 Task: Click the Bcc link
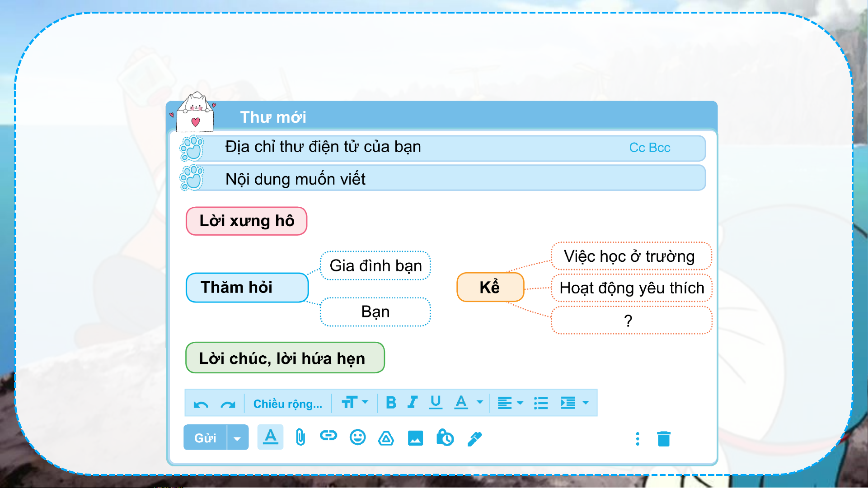(x=660, y=148)
